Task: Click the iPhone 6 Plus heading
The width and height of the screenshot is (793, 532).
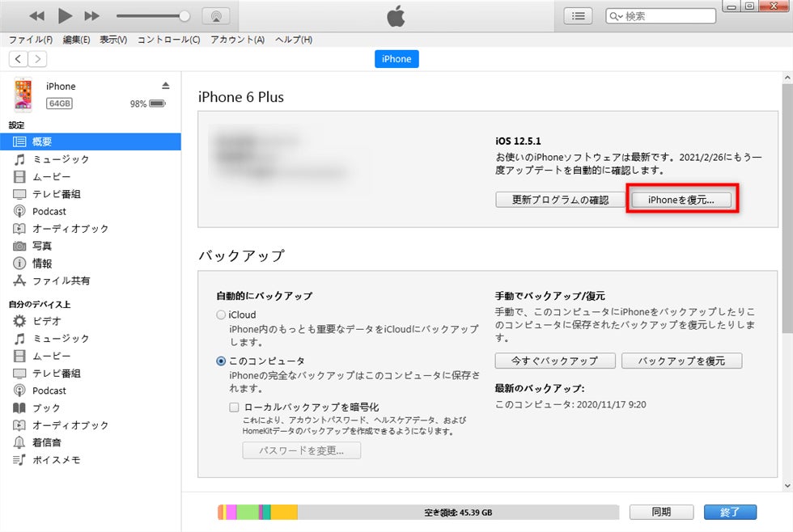Action: click(x=241, y=97)
